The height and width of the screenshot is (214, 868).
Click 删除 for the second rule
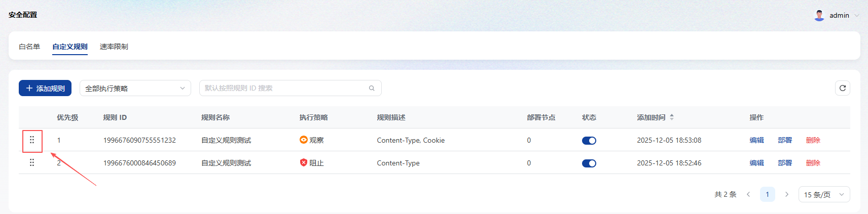(813, 163)
